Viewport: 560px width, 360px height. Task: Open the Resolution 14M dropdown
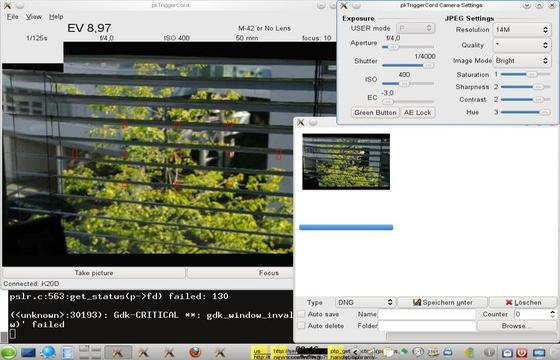522,30
